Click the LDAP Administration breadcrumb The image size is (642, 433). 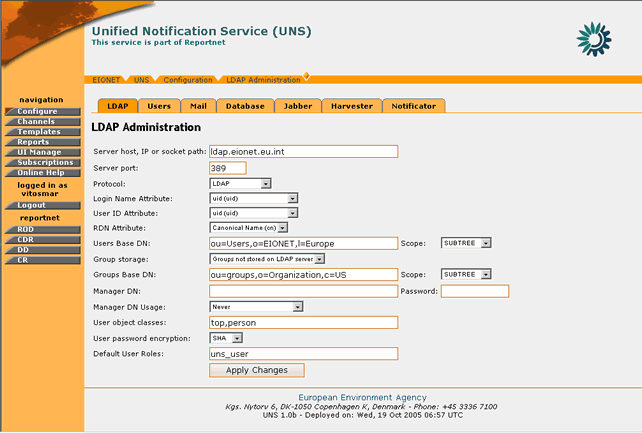click(263, 80)
